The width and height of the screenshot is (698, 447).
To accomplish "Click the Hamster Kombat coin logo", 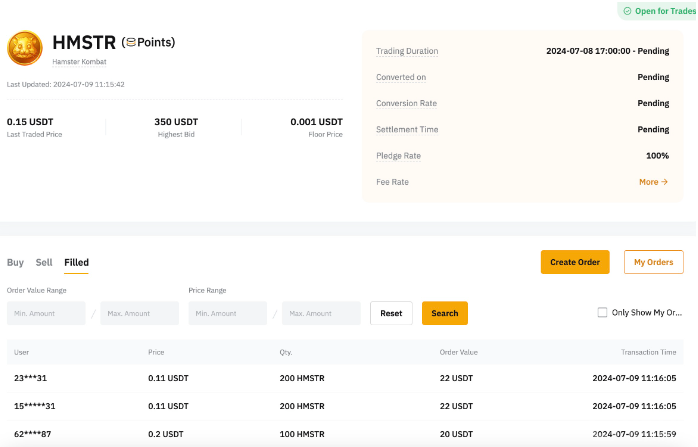I will [x=25, y=48].
